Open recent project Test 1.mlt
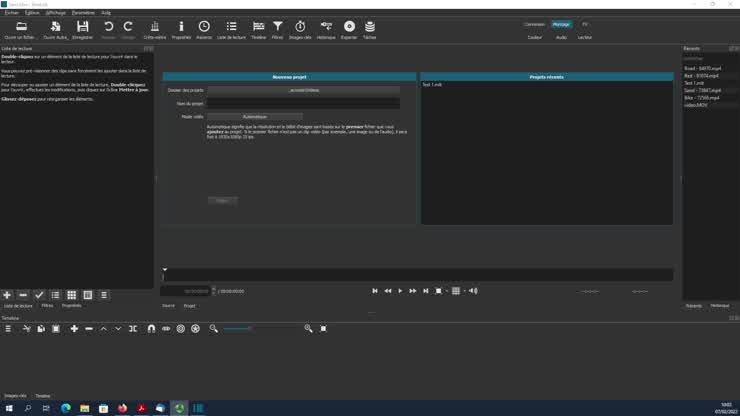This screenshot has height=416, width=740. pyautogui.click(x=432, y=85)
